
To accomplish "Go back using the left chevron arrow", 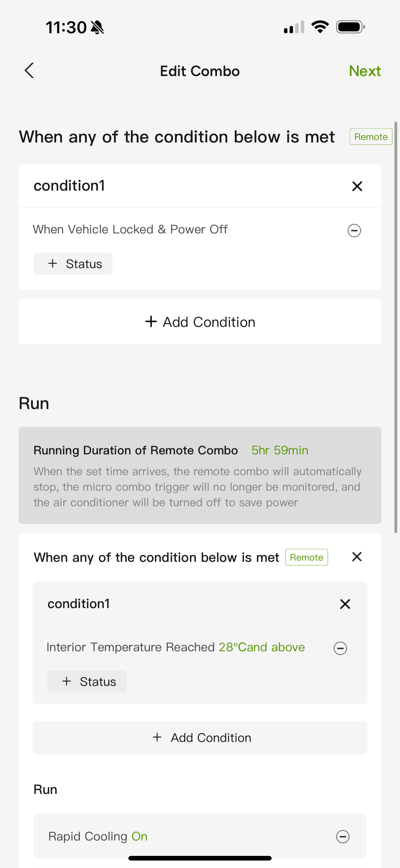I will [x=29, y=70].
